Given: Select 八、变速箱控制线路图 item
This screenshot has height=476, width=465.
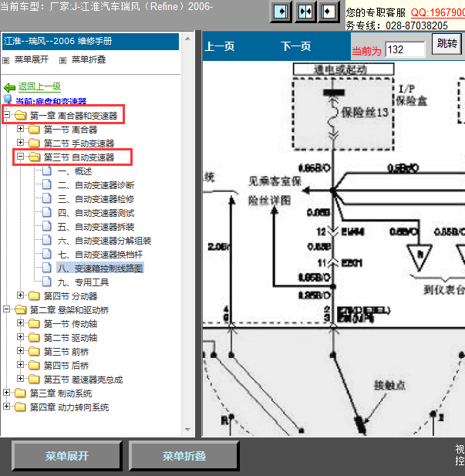Looking at the screenshot, I should pos(100,268).
